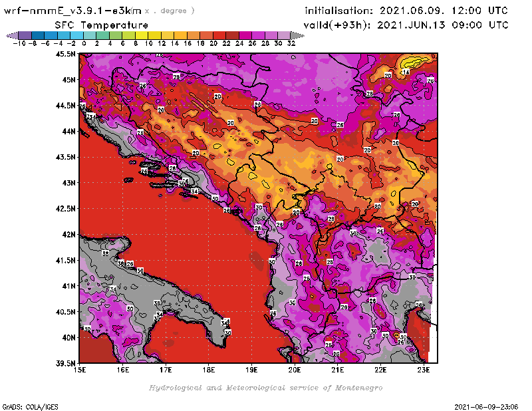Click the '43.5N' latitude axis label
Image resolution: width=532 pixels, height=411 pixels.
point(65,157)
